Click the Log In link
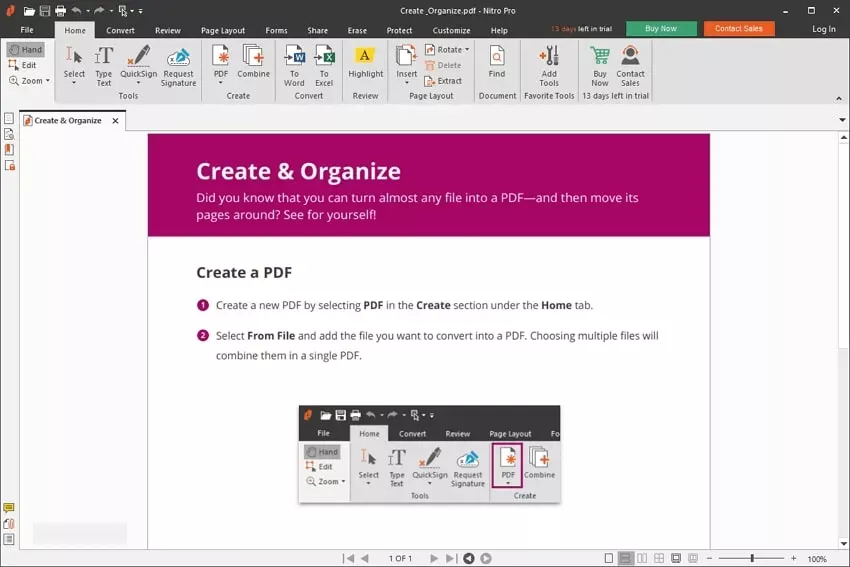Viewport: 850px width, 567px height. [823, 29]
